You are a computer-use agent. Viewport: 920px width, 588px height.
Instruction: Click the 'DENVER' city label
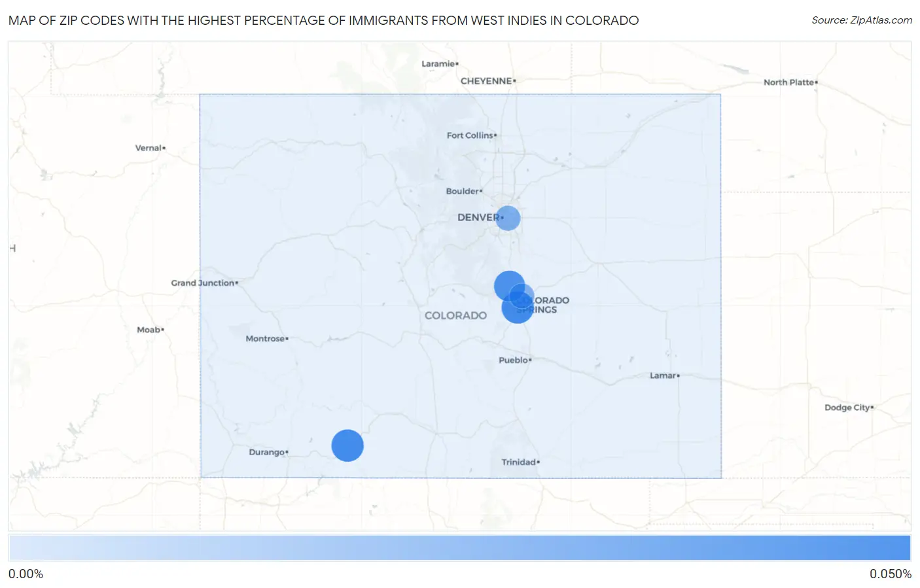[x=478, y=217]
